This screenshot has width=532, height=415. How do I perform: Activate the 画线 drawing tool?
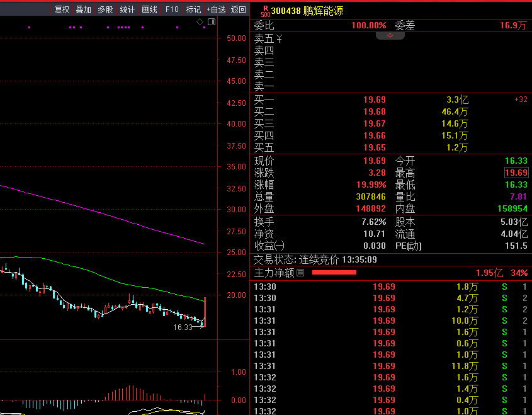pyautogui.click(x=149, y=9)
